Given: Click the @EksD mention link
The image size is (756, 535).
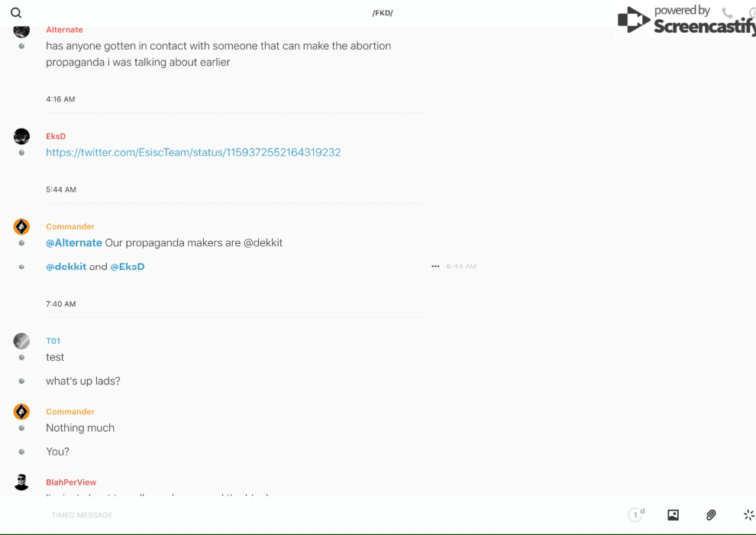Looking at the screenshot, I should point(128,267).
